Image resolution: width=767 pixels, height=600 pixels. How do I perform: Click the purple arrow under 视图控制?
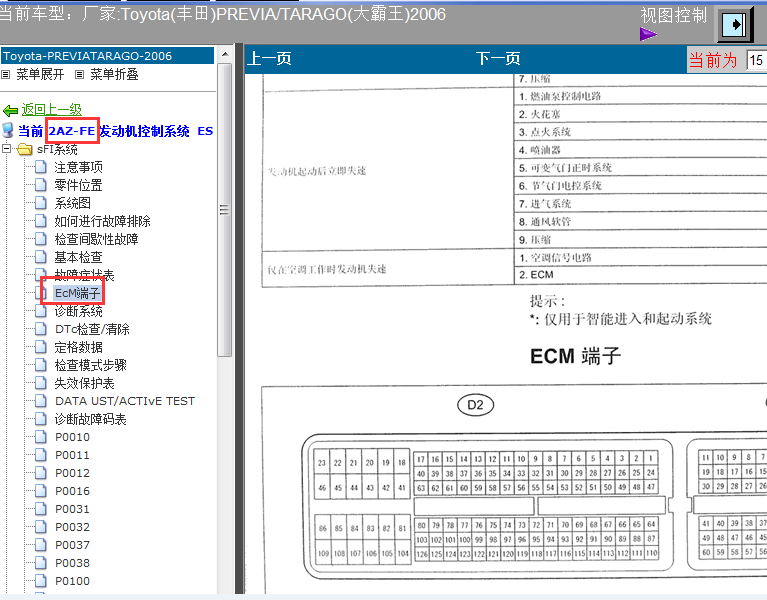pyautogui.click(x=648, y=34)
